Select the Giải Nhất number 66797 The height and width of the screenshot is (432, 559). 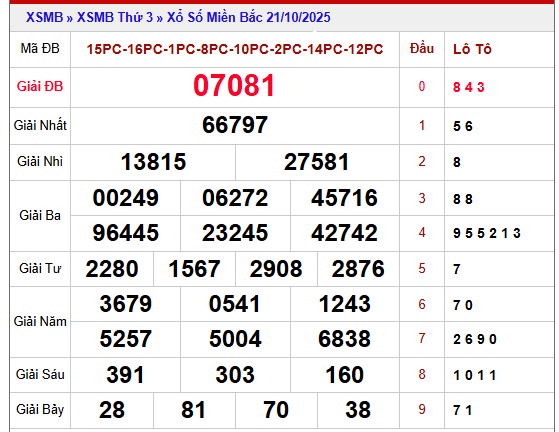[x=235, y=125]
